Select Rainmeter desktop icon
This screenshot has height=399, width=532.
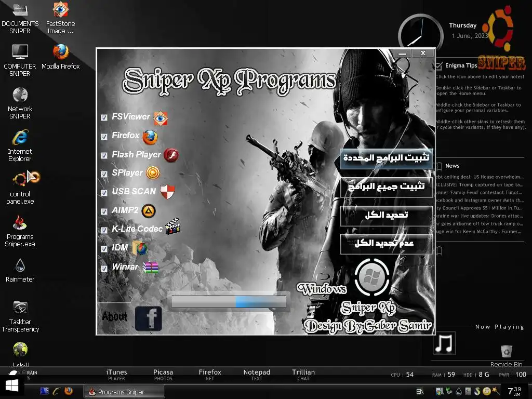[x=20, y=270]
